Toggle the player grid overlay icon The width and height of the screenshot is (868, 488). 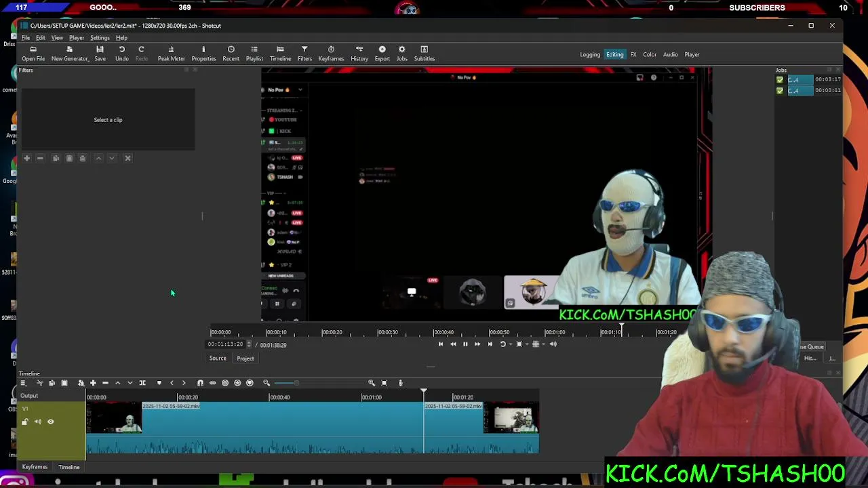pyautogui.click(x=536, y=344)
